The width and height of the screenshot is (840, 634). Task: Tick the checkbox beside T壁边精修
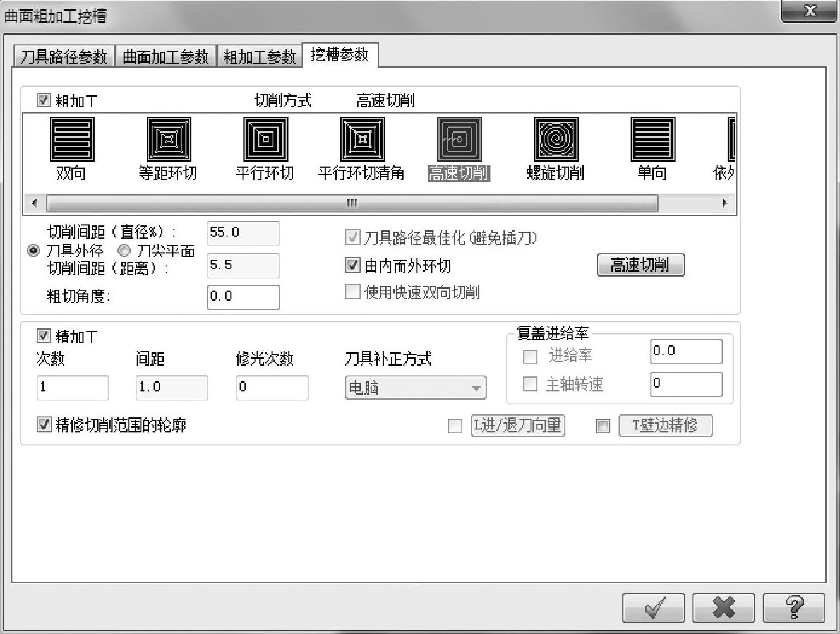coord(603,426)
